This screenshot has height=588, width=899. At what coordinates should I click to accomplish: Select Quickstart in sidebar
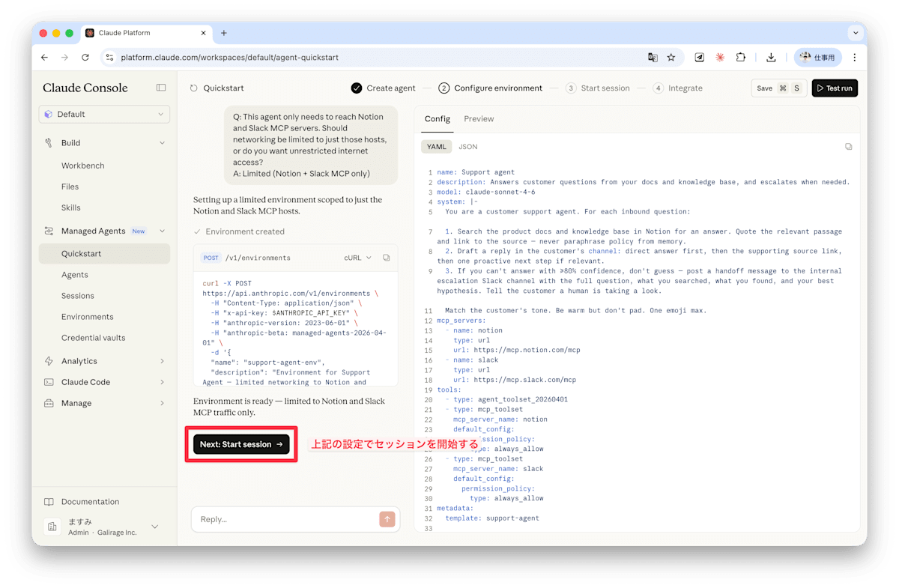point(104,254)
